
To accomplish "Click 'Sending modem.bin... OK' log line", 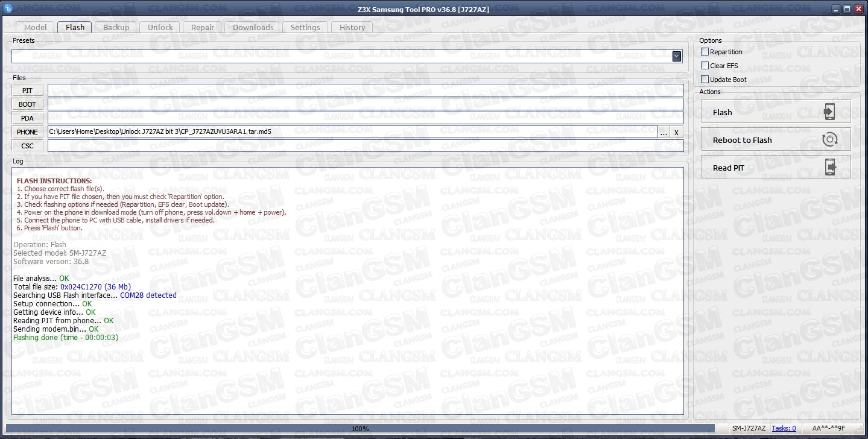I will (55, 329).
